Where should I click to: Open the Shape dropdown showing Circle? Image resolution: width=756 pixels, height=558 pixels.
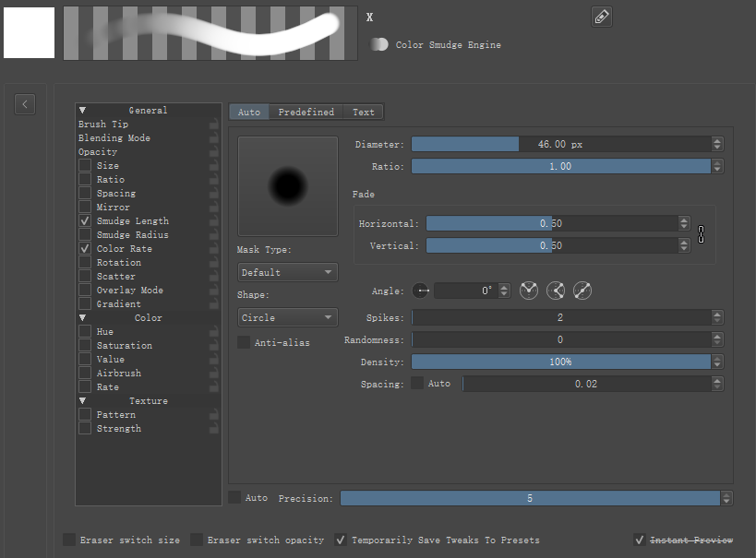[287, 317]
